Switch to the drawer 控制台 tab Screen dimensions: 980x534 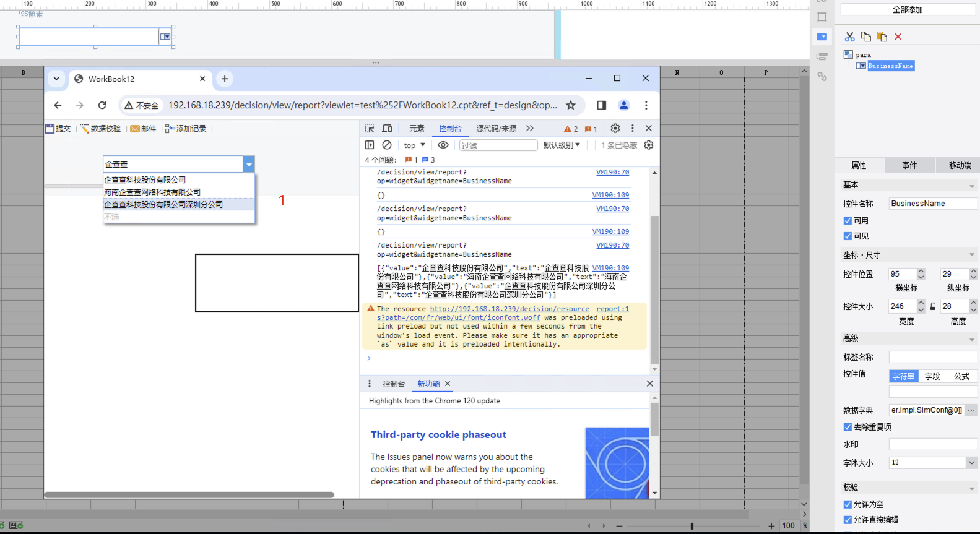[394, 384]
